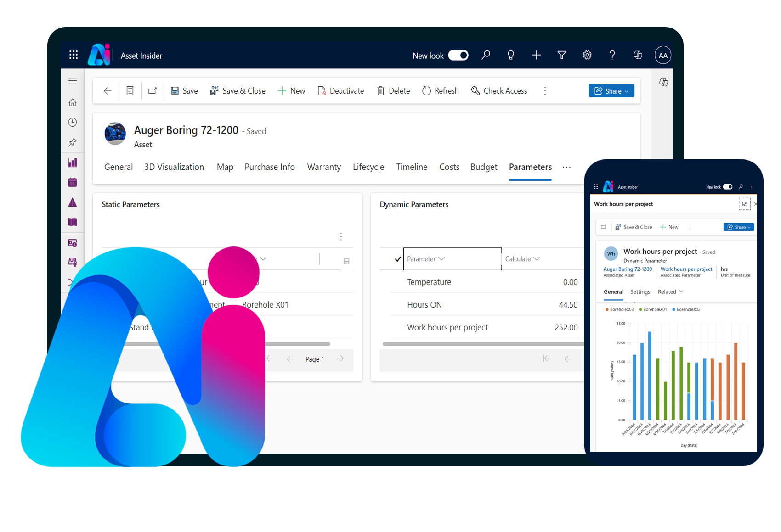Click the save icon in Static Parameters grid
Image resolution: width=781 pixels, height=532 pixels.
346,261
